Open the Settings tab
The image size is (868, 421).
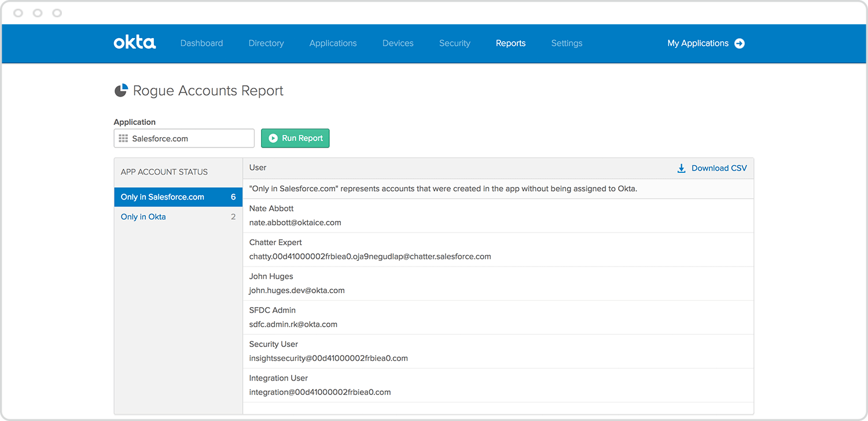[567, 43]
